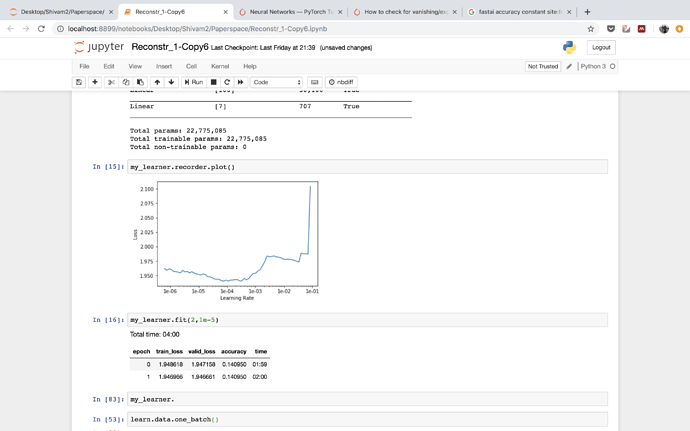Save the notebook with the floppy disk icon
Image resolution: width=690 pixels, height=431 pixels.
click(79, 82)
